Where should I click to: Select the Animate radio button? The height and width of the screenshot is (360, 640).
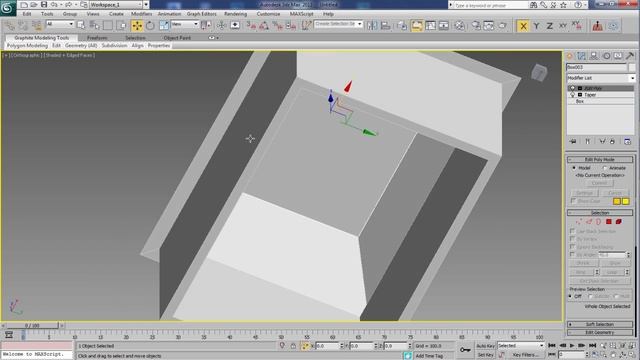click(x=605, y=168)
